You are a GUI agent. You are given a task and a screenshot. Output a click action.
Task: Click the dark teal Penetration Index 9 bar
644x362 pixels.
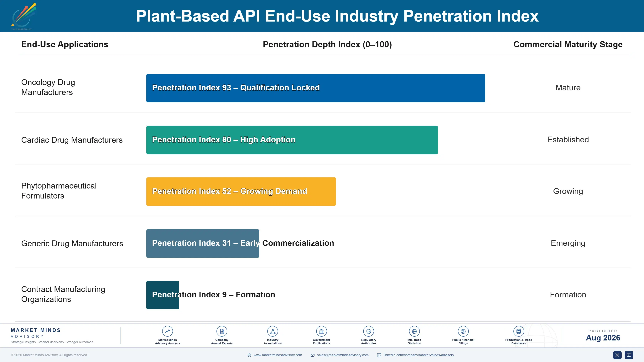coord(163,295)
